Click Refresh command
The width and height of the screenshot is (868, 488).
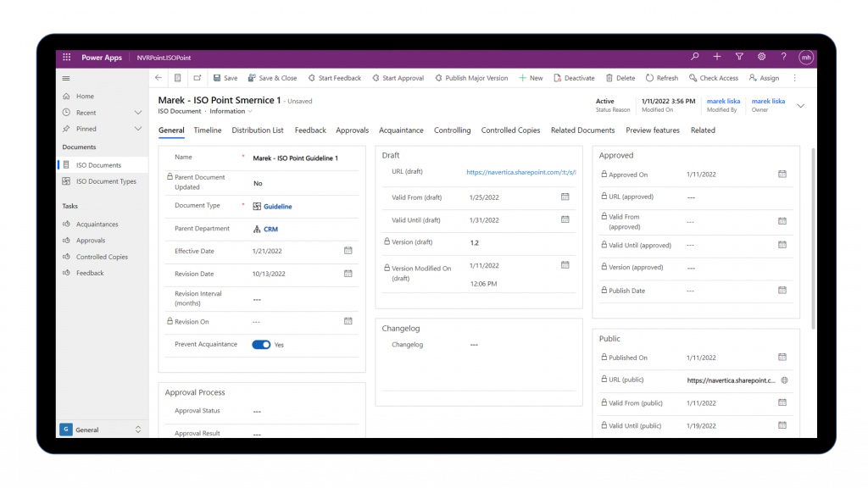(661, 78)
